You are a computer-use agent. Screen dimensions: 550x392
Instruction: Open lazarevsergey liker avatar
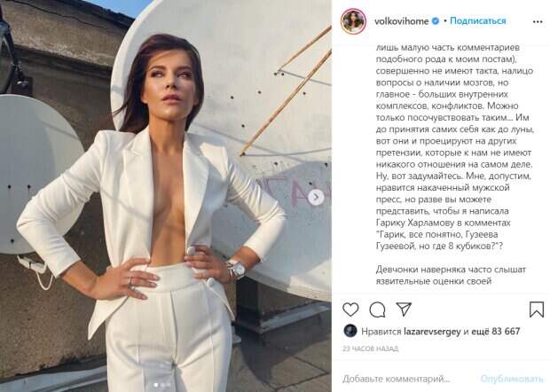350,331
